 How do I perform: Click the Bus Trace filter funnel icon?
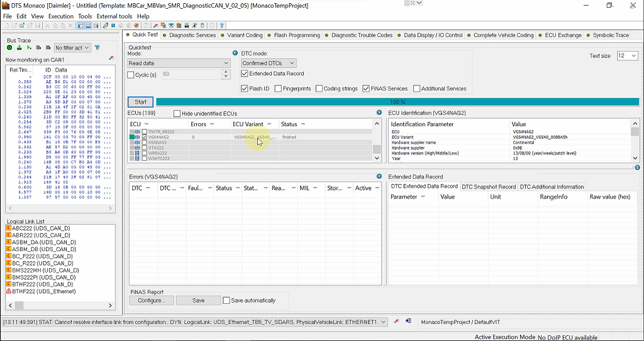click(97, 48)
